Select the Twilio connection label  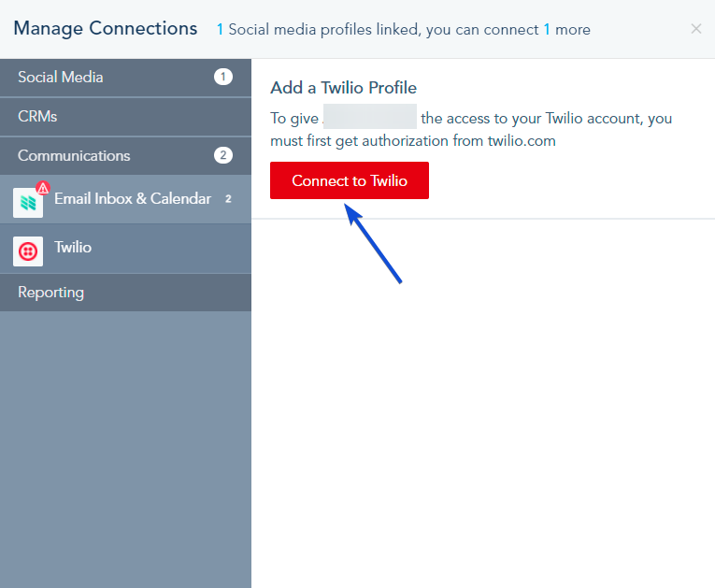(73, 247)
